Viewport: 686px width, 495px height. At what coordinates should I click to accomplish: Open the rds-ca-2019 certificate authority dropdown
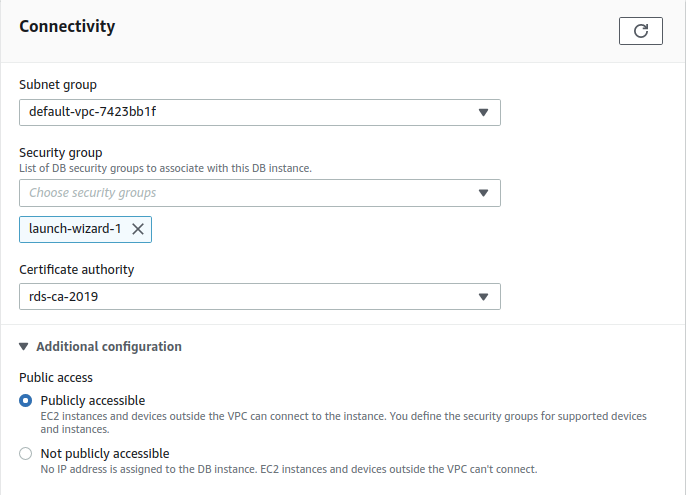(260, 297)
